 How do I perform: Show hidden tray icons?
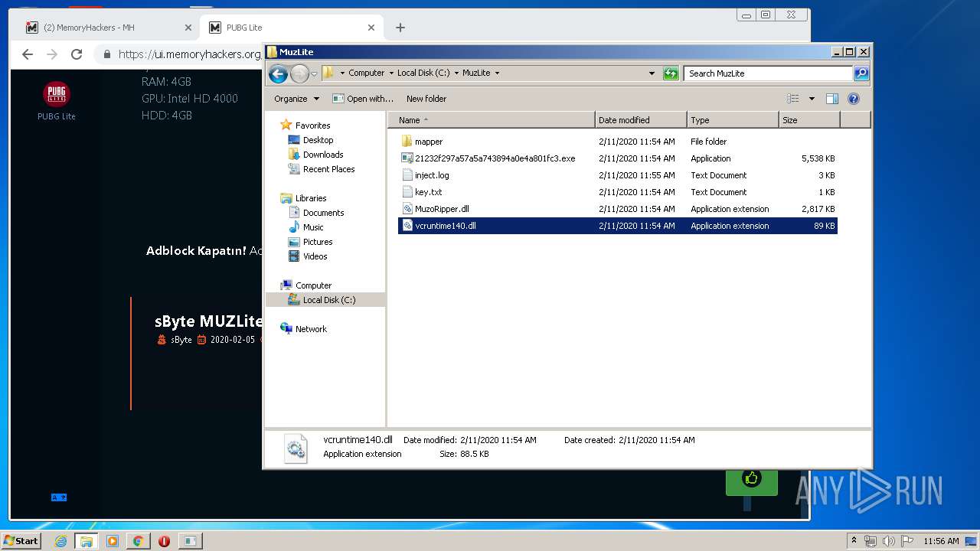[854, 541]
